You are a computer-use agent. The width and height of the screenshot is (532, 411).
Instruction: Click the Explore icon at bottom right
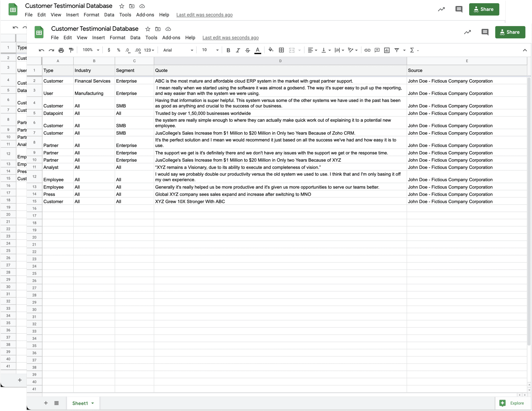(502, 403)
